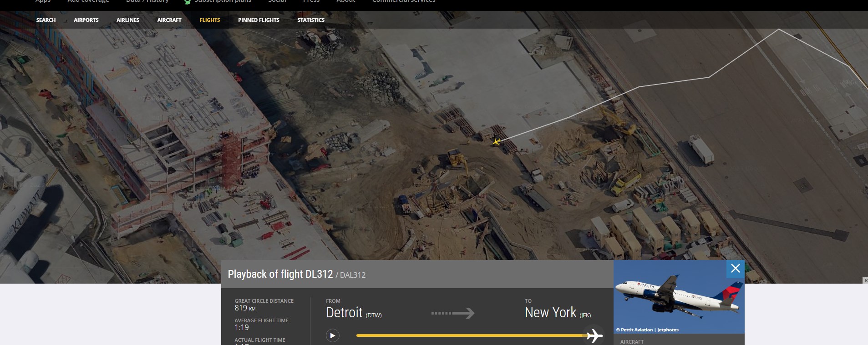Viewport: 868px width, 345px height.
Task: Open Pinned Flights
Action: 259,20
